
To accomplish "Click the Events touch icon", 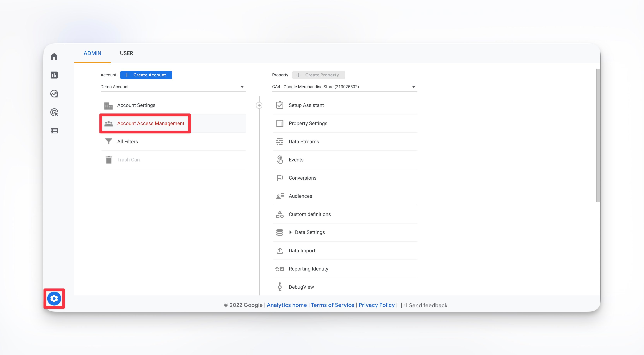I will [280, 160].
